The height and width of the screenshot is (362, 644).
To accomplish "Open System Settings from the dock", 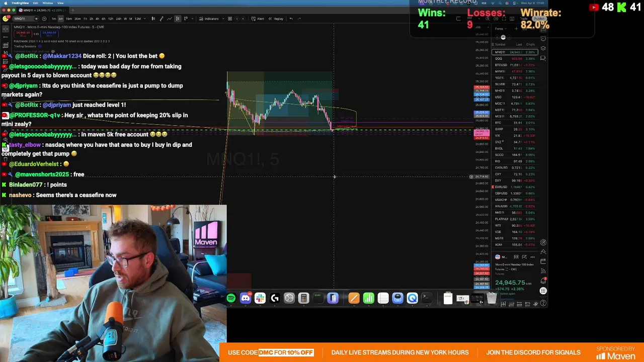I will (x=289, y=299).
